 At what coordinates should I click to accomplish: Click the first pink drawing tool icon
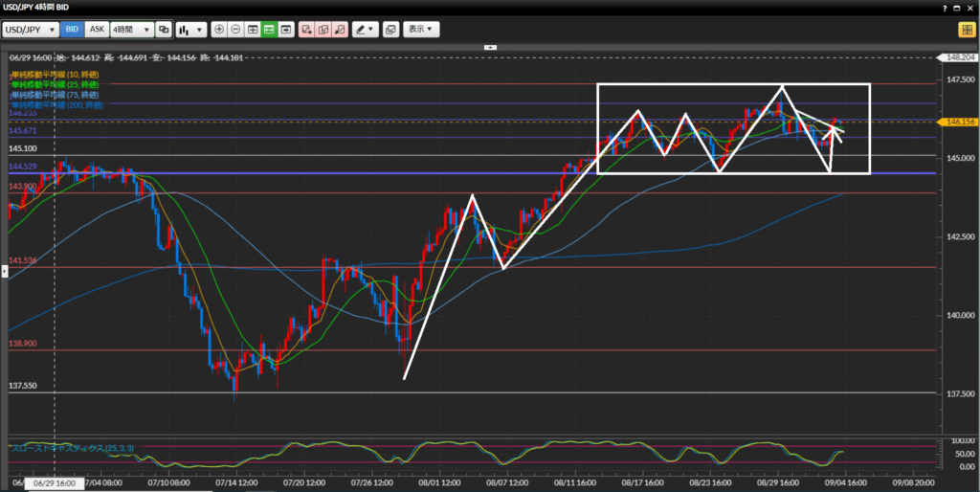tap(306, 30)
